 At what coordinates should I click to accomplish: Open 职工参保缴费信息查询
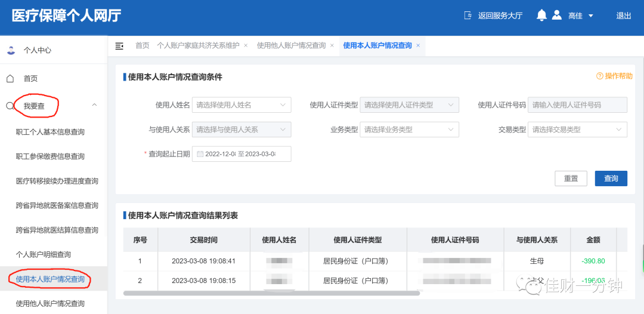click(50, 156)
